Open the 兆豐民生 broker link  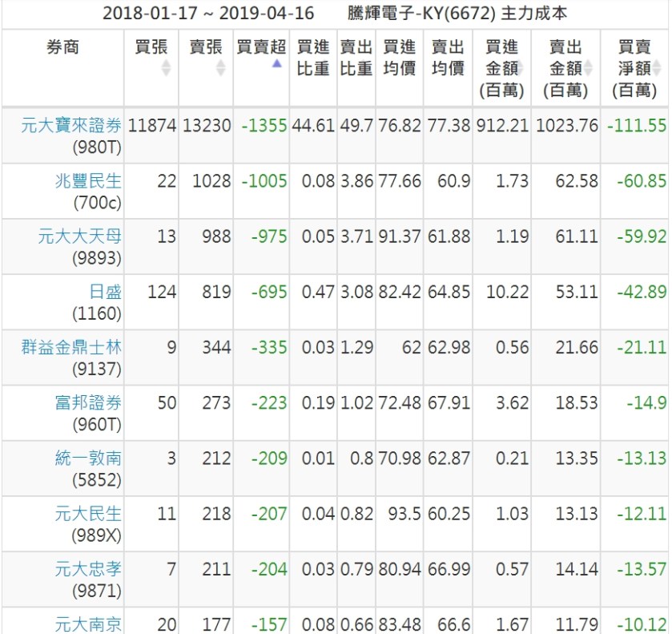click(x=88, y=181)
